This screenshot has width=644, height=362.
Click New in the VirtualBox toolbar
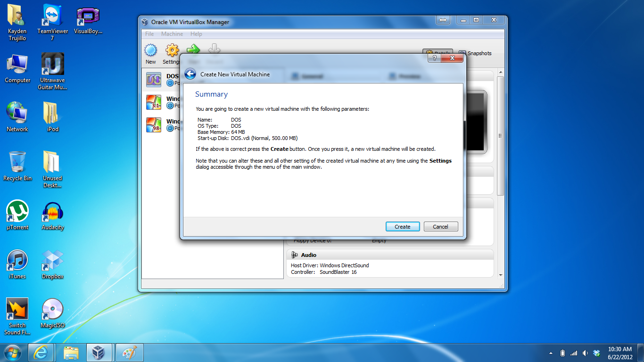pos(150,54)
